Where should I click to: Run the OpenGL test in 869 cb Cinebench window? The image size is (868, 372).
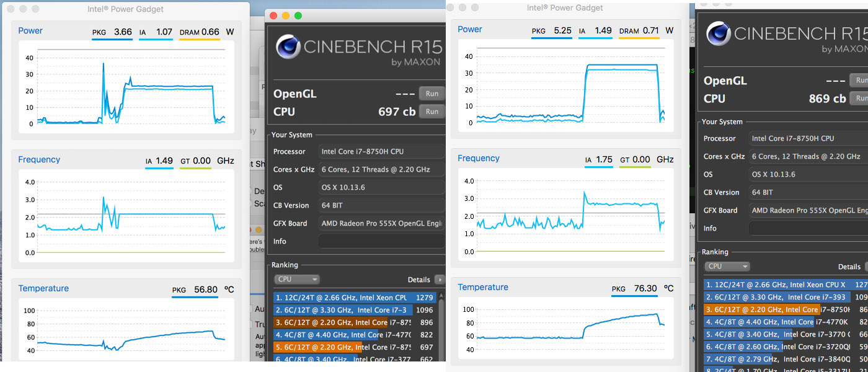tap(861, 80)
